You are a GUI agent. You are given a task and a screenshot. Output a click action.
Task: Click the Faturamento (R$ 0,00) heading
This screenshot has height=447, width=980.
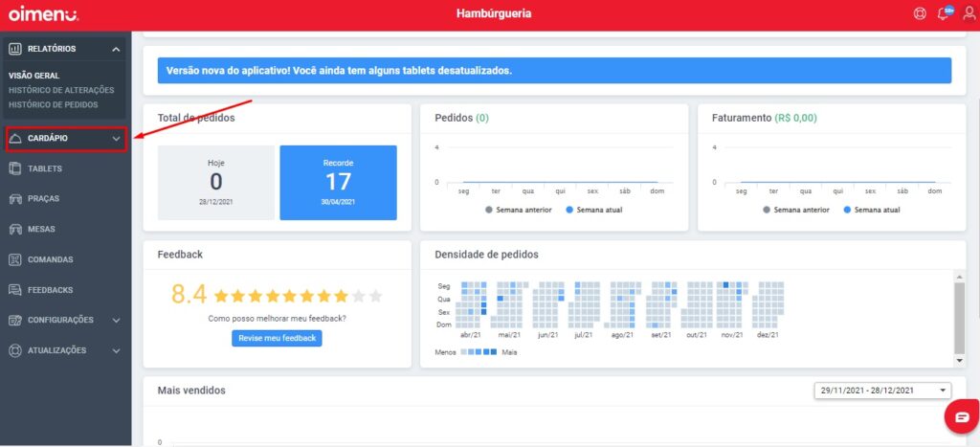point(765,118)
